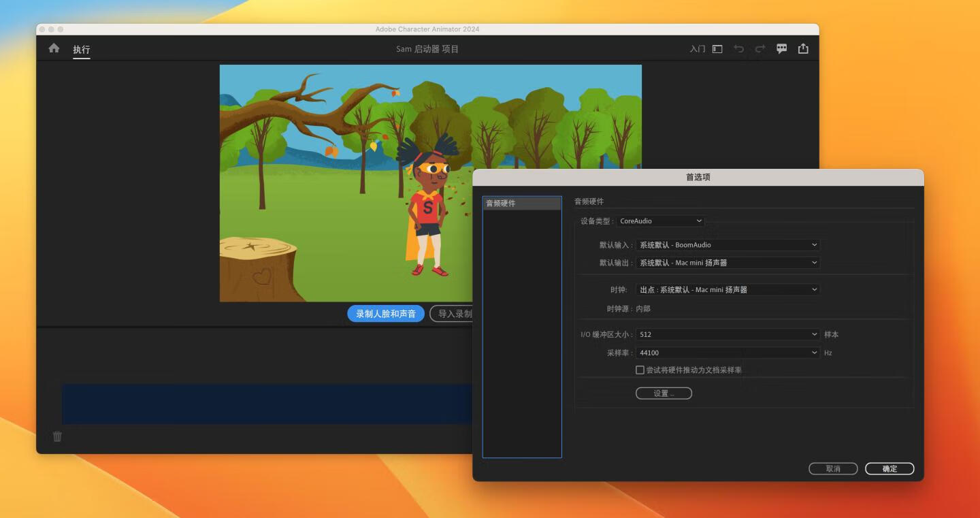Go to the Home screen icon

click(54, 48)
